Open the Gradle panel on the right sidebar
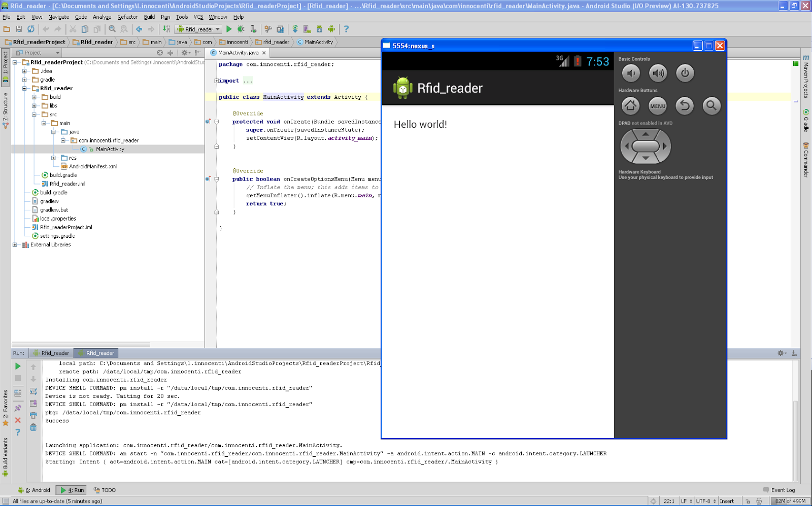The height and width of the screenshot is (506, 812). (807, 113)
